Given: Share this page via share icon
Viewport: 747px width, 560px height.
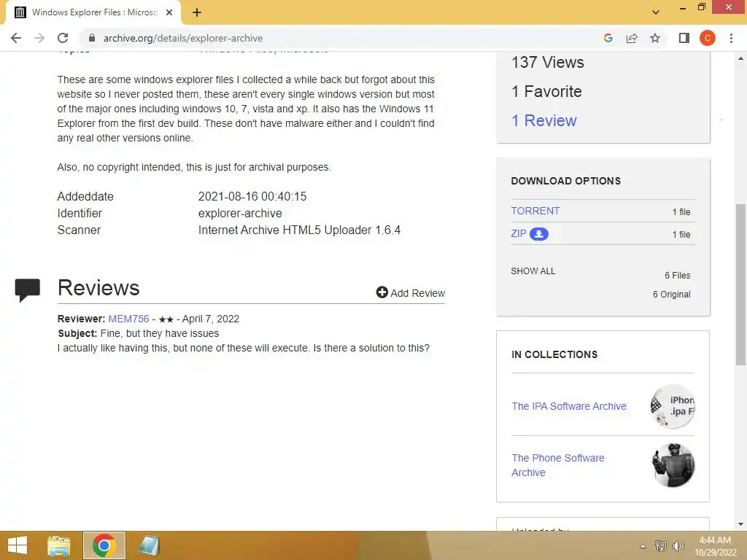Looking at the screenshot, I should click(x=632, y=38).
